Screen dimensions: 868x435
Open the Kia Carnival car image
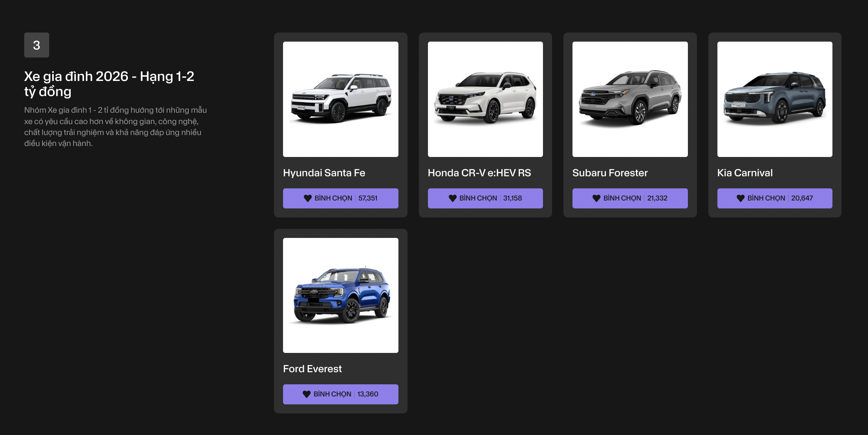[775, 99]
